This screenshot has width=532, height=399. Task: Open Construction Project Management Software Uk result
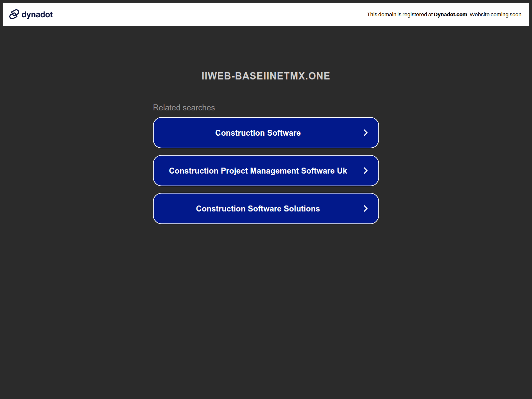(x=266, y=171)
